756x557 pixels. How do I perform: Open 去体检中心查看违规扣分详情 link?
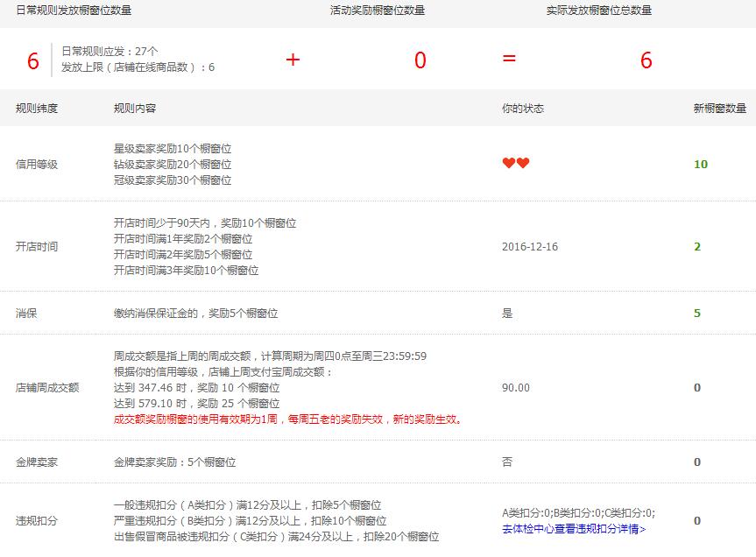(x=574, y=529)
